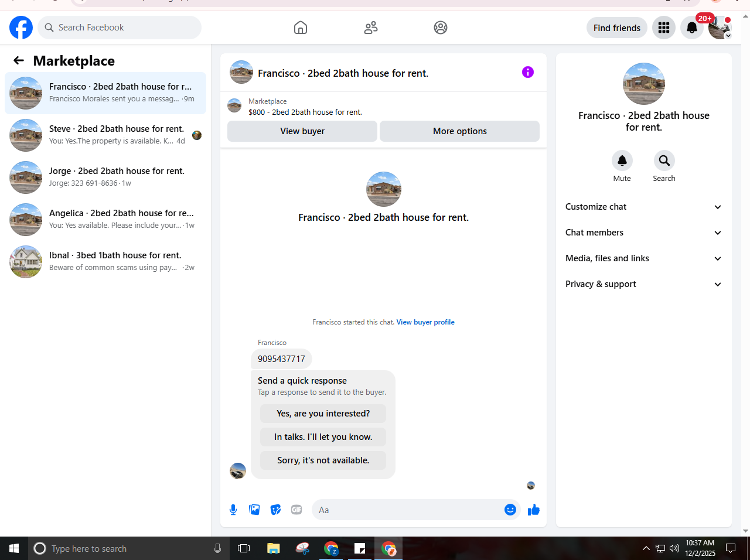Go back using the Marketplace arrow
Viewport: 750px width, 560px height.
(x=19, y=60)
